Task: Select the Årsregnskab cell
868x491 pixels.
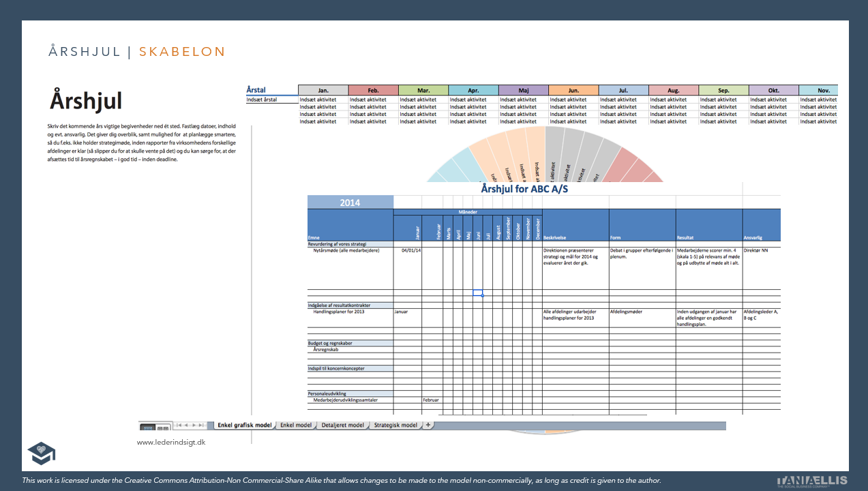Action: coord(350,349)
